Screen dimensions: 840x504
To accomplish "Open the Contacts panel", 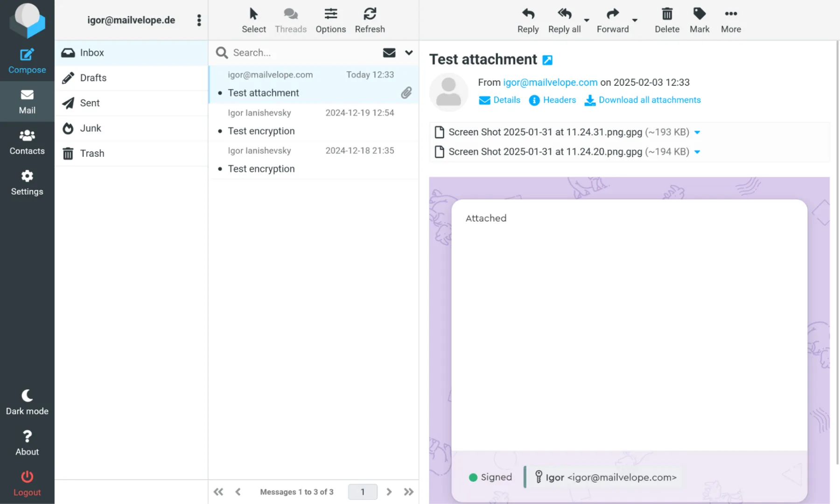I will click(x=27, y=142).
